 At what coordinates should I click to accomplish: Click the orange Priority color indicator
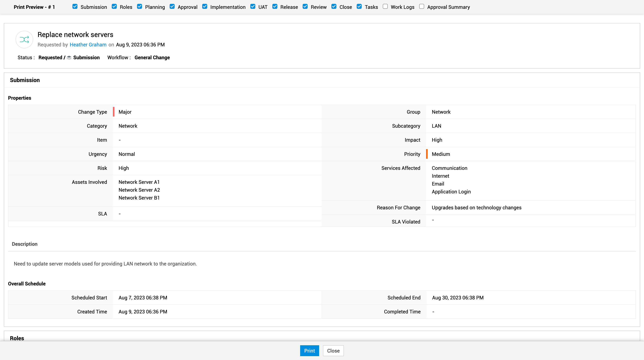427,154
